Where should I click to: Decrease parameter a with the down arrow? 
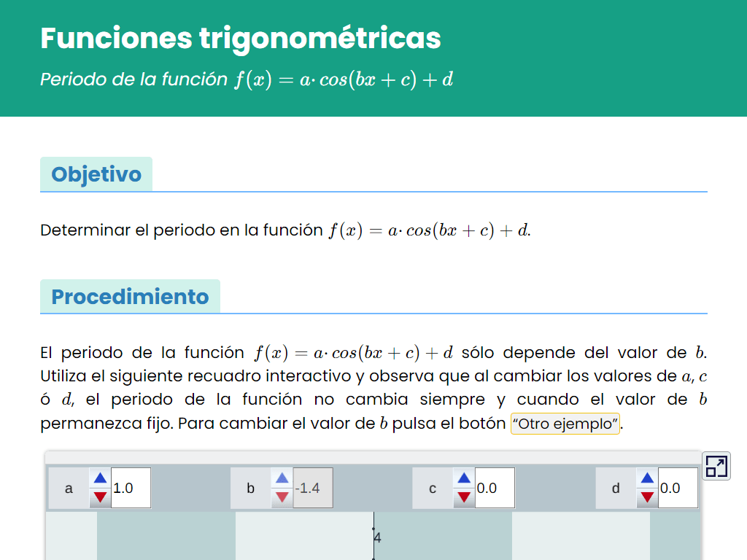[100, 497]
